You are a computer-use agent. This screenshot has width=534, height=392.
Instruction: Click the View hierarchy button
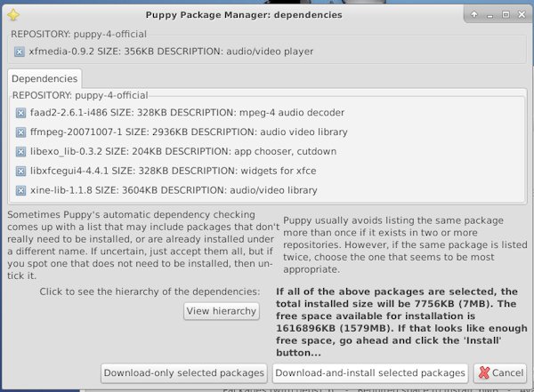click(222, 311)
